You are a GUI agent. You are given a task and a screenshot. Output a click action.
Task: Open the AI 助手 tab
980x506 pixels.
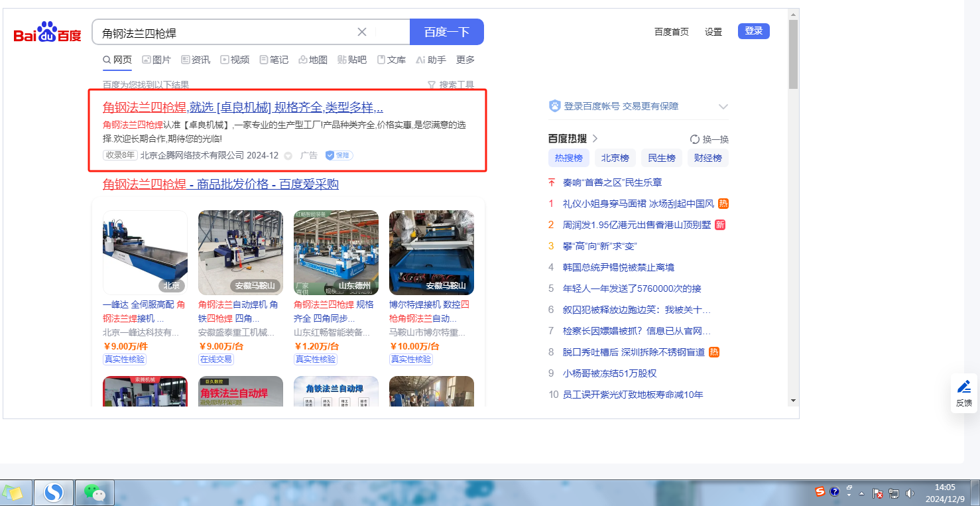431,60
